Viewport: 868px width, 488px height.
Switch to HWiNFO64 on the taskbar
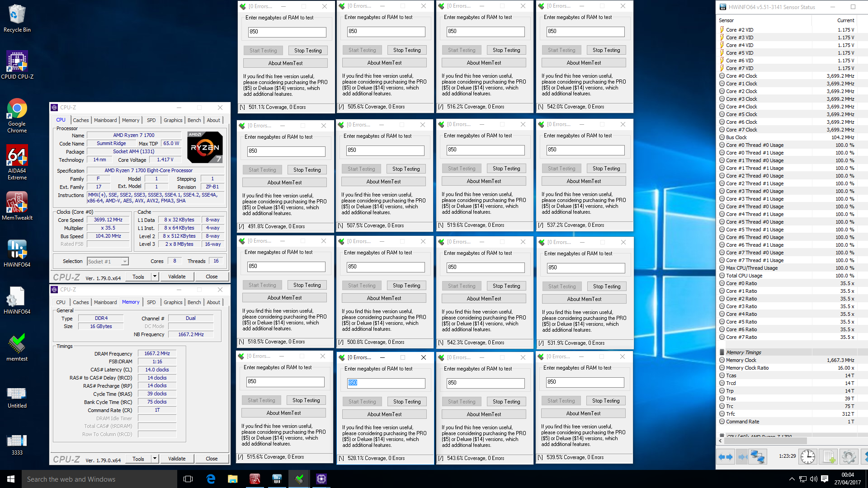coord(277,479)
